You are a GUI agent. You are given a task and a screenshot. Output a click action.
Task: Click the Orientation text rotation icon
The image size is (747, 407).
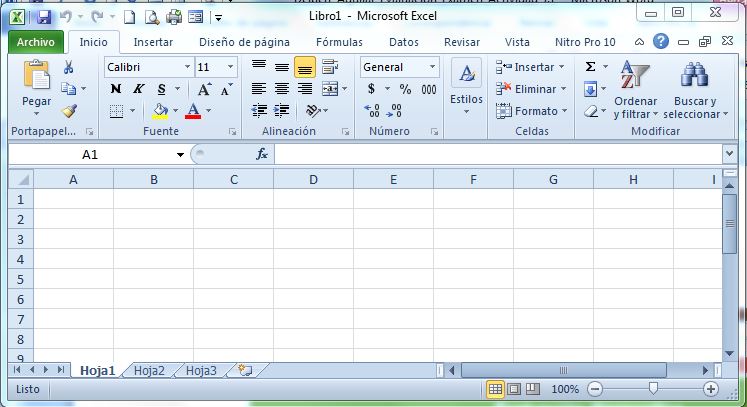(313, 111)
